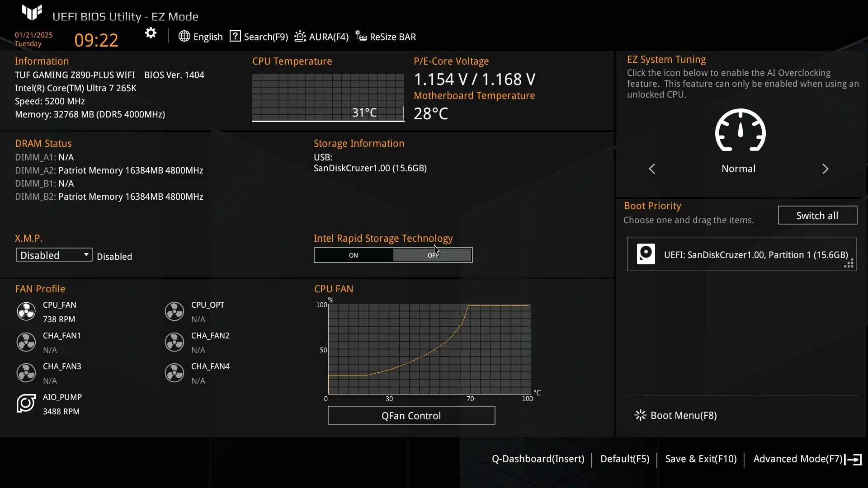
Task: Select previous EZ System Tuning mode arrow
Action: click(652, 169)
